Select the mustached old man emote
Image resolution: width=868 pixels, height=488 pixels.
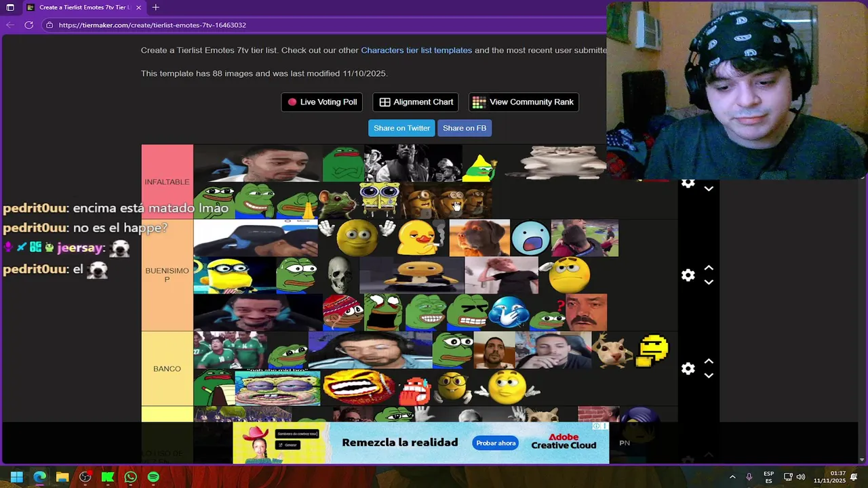[587, 312]
